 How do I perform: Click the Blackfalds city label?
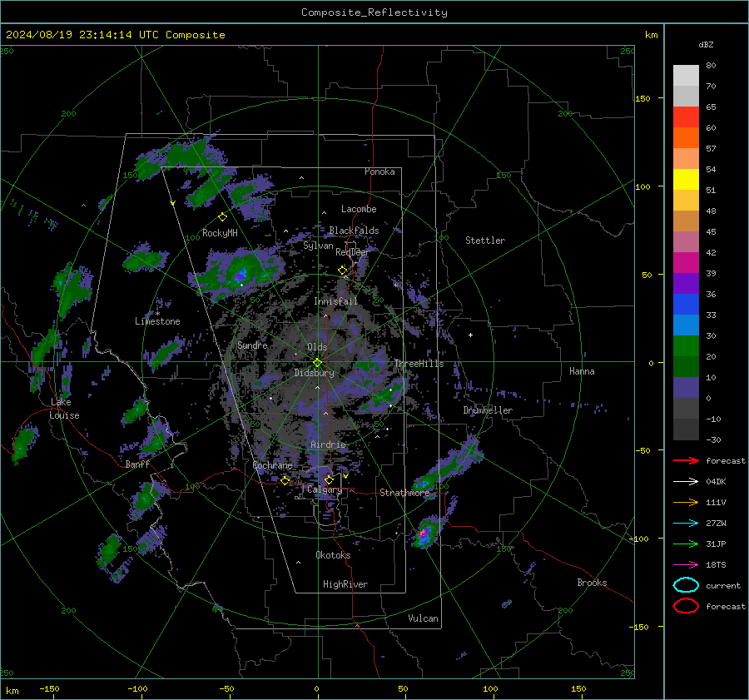coord(354,231)
